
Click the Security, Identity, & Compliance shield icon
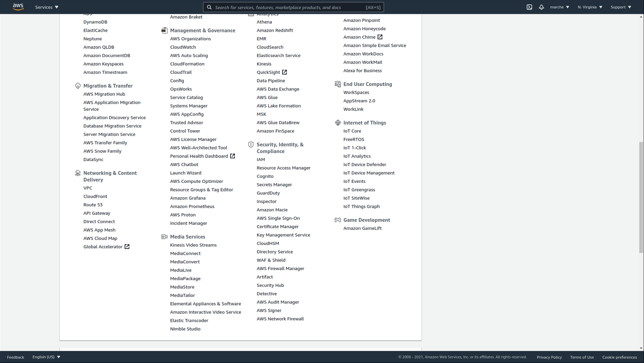[x=251, y=145]
